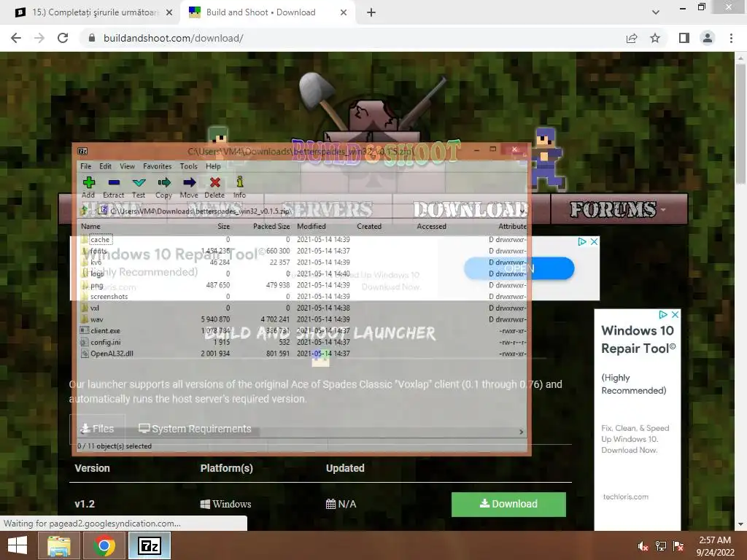The width and height of the screenshot is (747, 560).
Task: Toggle Chrome side panel
Action: tap(684, 38)
